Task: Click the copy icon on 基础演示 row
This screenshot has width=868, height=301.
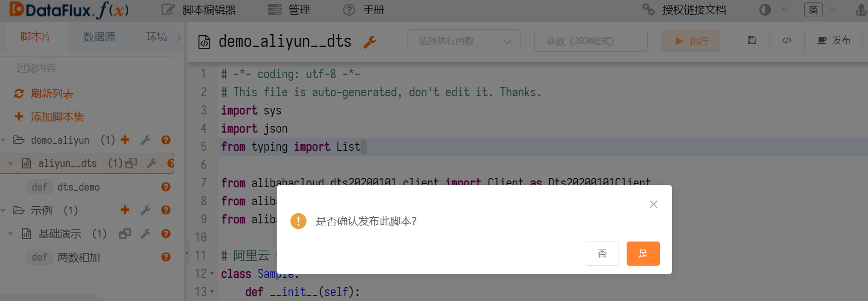Action: [x=125, y=234]
